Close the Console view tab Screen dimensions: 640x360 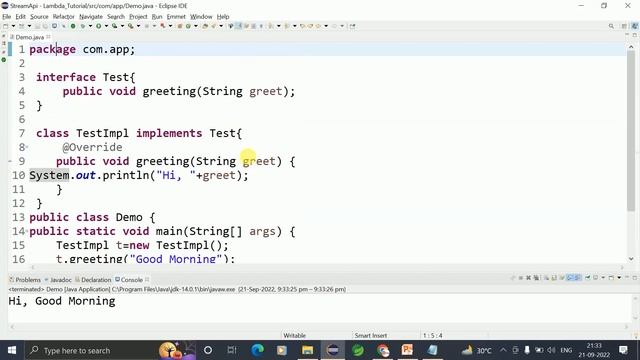[x=147, y=280]
